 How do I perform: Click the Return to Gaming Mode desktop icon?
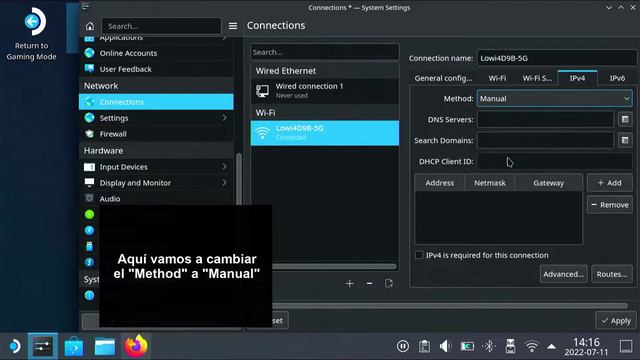[32, 35]
